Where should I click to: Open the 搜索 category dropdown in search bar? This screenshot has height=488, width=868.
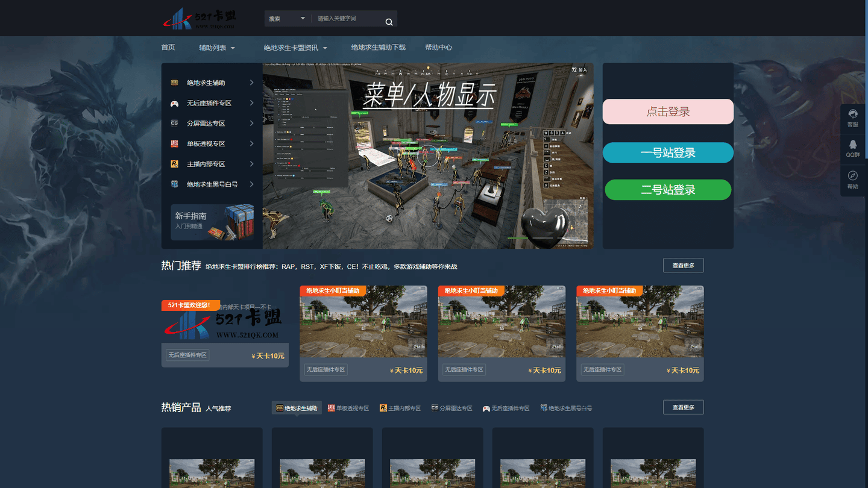pyautogui.click(x=287, y=19)
